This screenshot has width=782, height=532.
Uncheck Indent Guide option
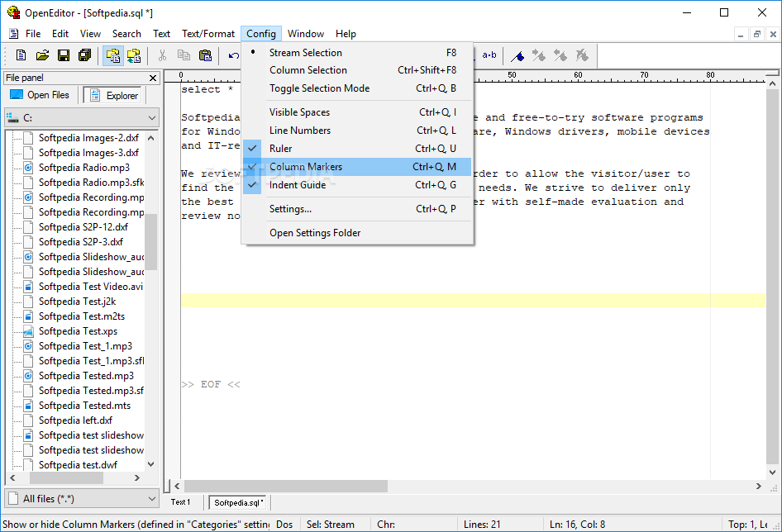point(357,184)
